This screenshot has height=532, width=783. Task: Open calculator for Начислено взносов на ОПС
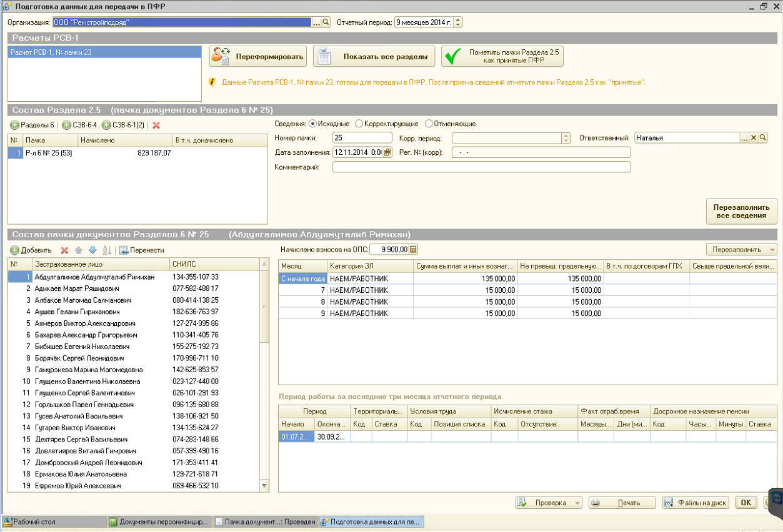coord(413,250)
